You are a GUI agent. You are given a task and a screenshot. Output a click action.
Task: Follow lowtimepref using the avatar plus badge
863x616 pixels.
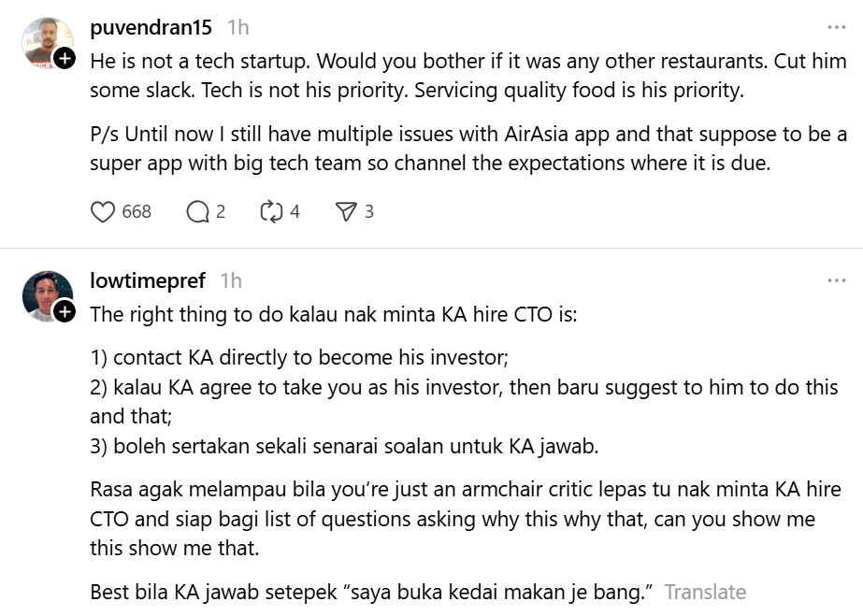[x=65, y=312]
